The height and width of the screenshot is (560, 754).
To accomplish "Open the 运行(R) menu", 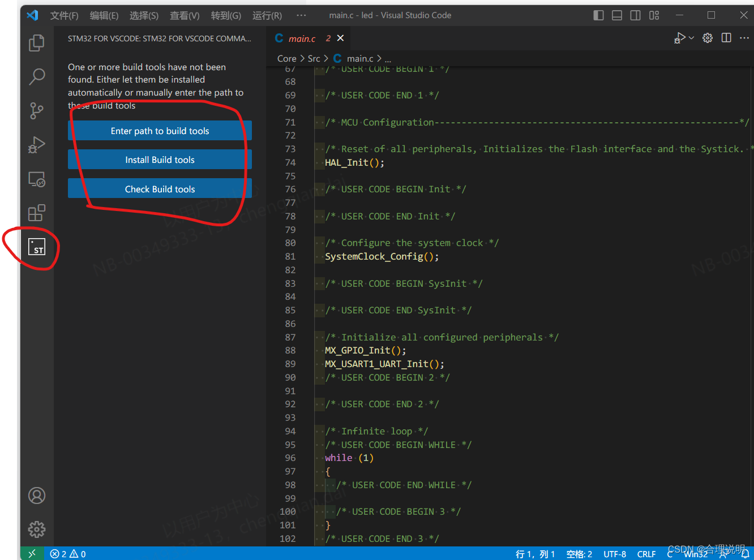I will tap(267, 15).
